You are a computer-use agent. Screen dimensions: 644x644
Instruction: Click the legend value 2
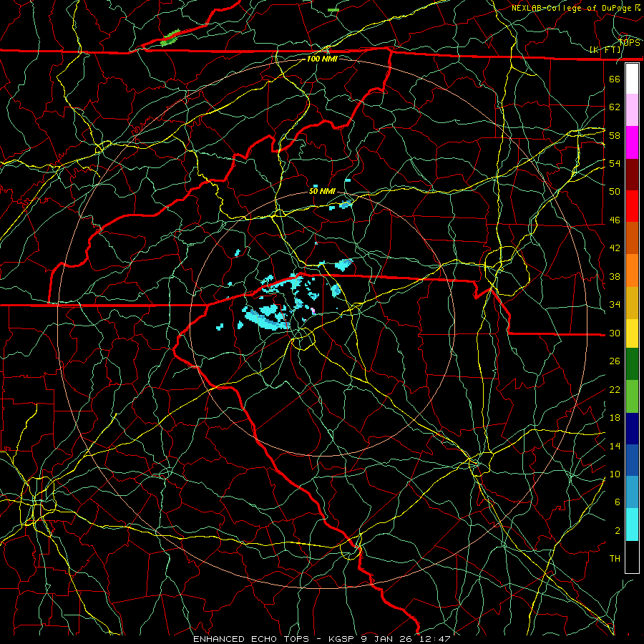(x=618, y=531)
